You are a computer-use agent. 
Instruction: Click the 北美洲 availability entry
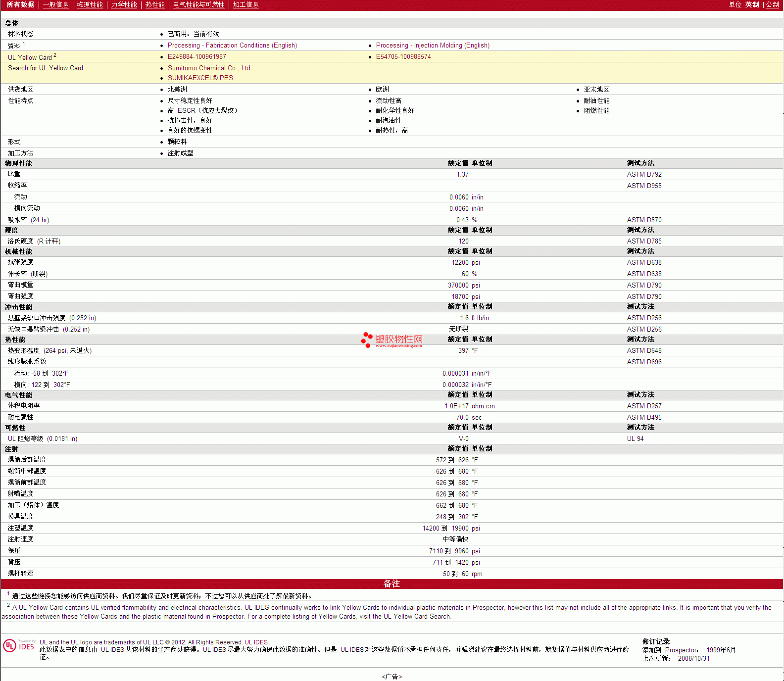pos(177,89)
